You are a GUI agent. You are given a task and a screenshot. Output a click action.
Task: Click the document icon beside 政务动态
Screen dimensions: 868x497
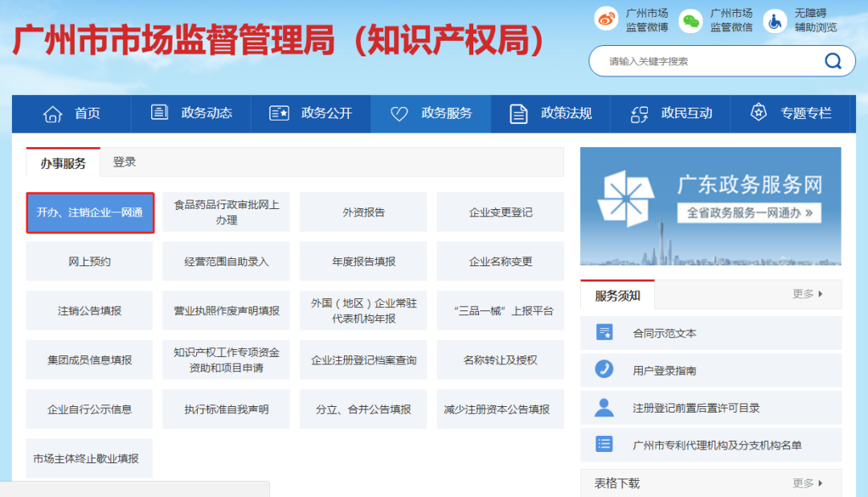point(159,113)
